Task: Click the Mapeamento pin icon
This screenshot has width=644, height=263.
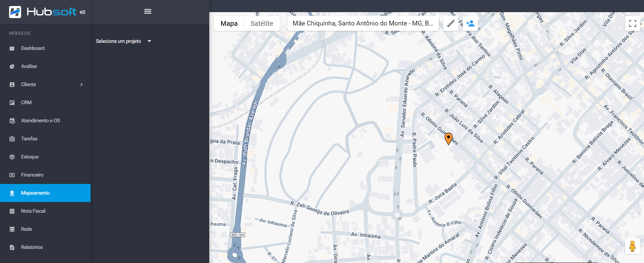Action: click(12, 193)
